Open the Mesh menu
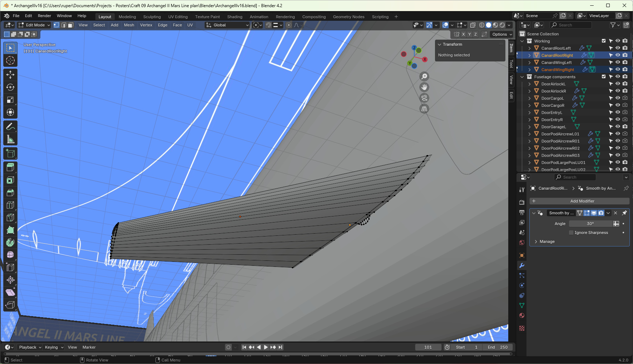The width and height of the screenshot is (633, 364). 129,25
